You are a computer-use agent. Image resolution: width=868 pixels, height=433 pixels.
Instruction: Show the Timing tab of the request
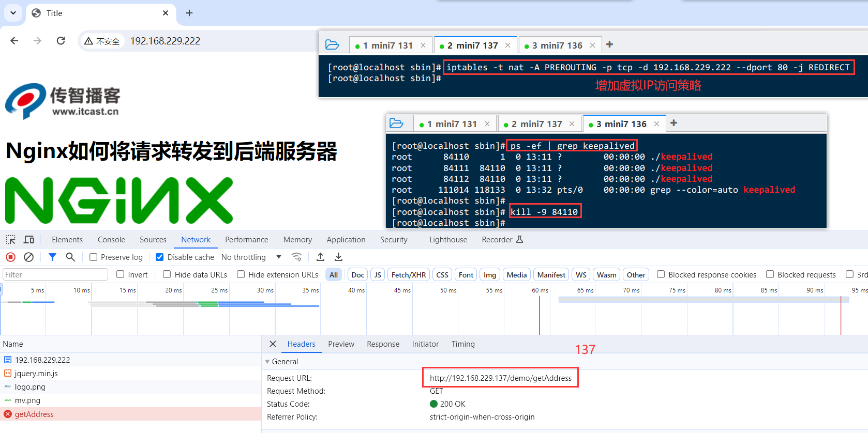[x=463, y=344]
